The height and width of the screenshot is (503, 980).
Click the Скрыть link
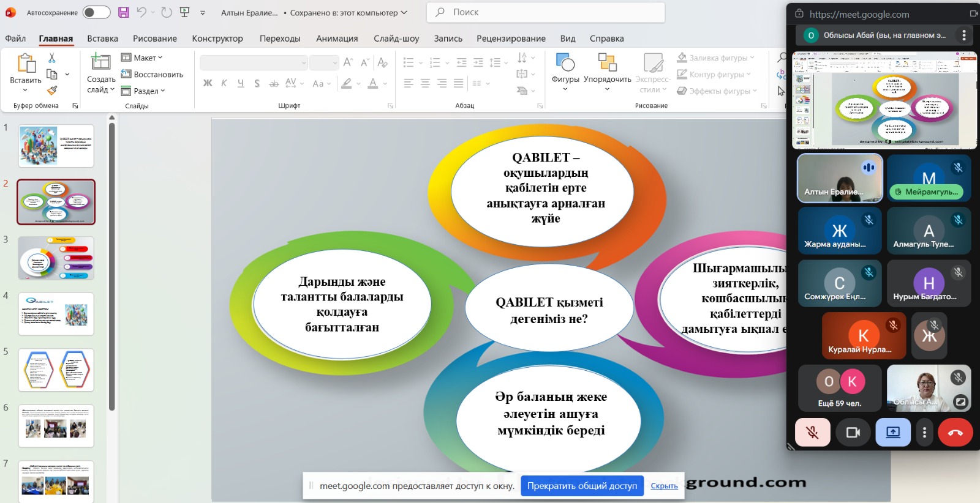click(x=664, y=486)
